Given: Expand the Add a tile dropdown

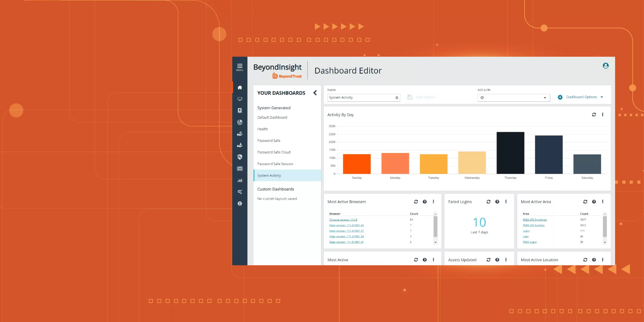Looking at the screenshot, I should (x=545, y=98).
